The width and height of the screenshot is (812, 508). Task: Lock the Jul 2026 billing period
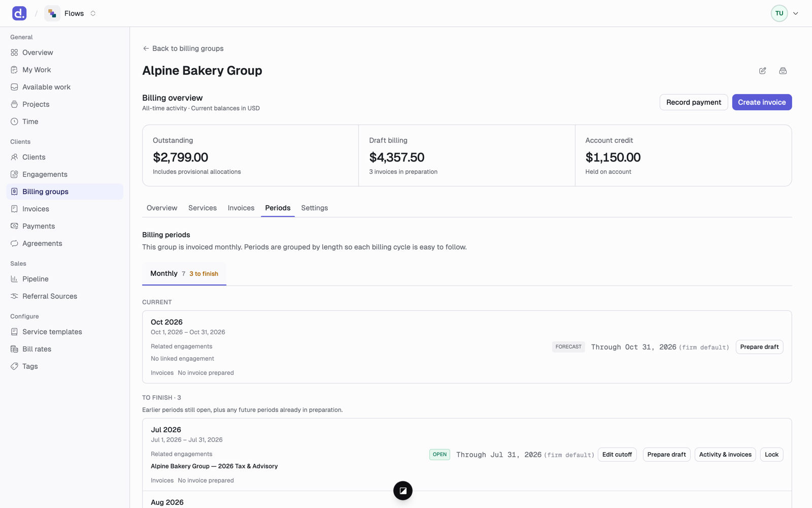[771, 455]
